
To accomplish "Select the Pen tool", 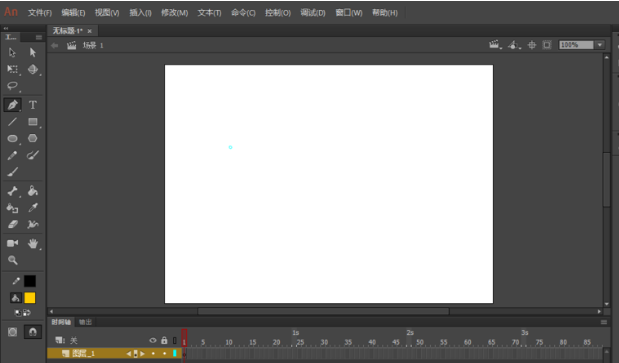I will [x=12, y=105].
